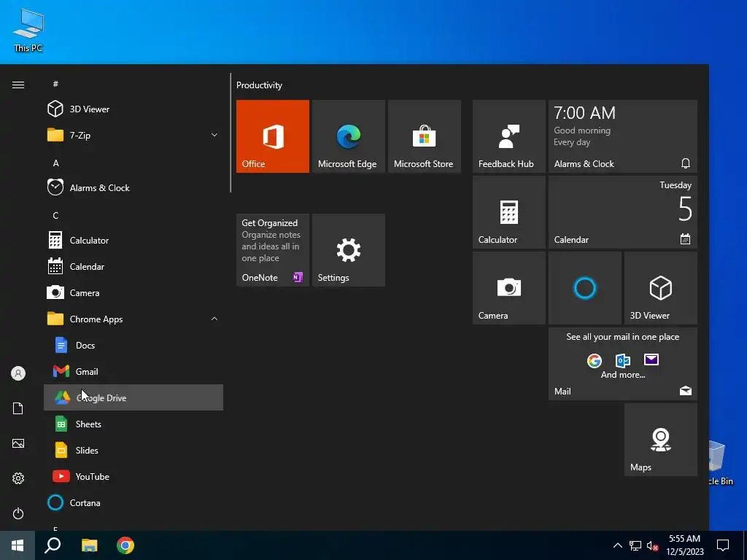
Task: Open the Settings tile
Action: (349, 250)
